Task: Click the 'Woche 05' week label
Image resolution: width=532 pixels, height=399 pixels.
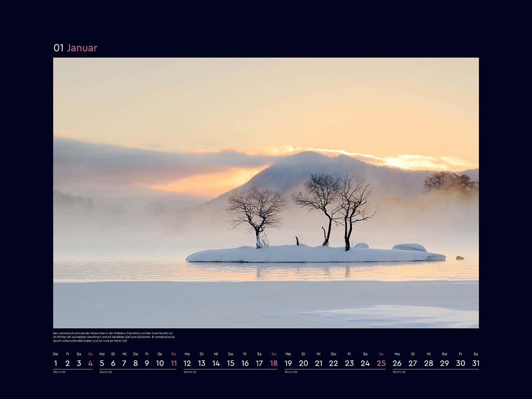Action: point(399,372)
